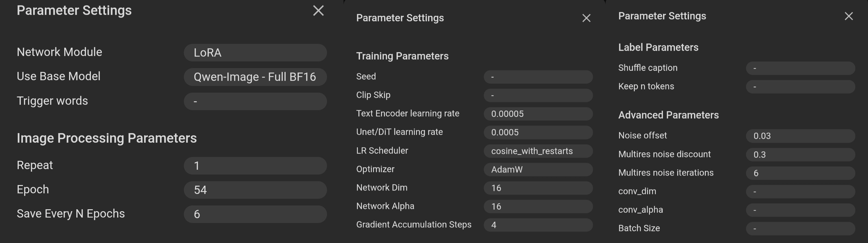This screenshot has width=868, height=243.
Task: Click the Noise offset field showing 0.03
Action: [800, 136]
